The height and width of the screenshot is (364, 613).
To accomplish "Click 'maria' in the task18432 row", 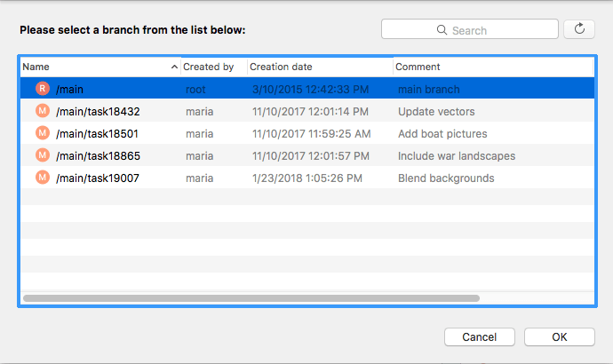I will pos(199,112).
